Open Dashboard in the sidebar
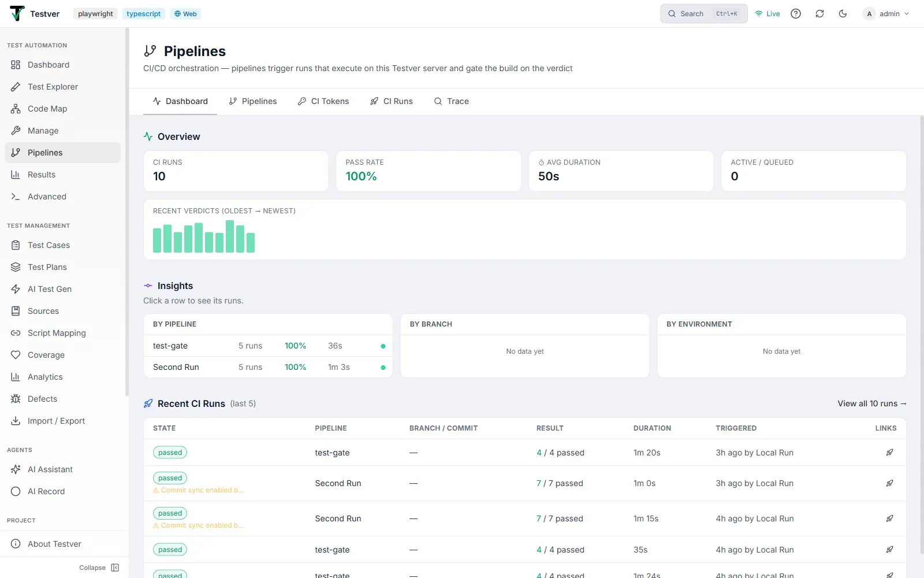924x578 pixels. [62, 65]
